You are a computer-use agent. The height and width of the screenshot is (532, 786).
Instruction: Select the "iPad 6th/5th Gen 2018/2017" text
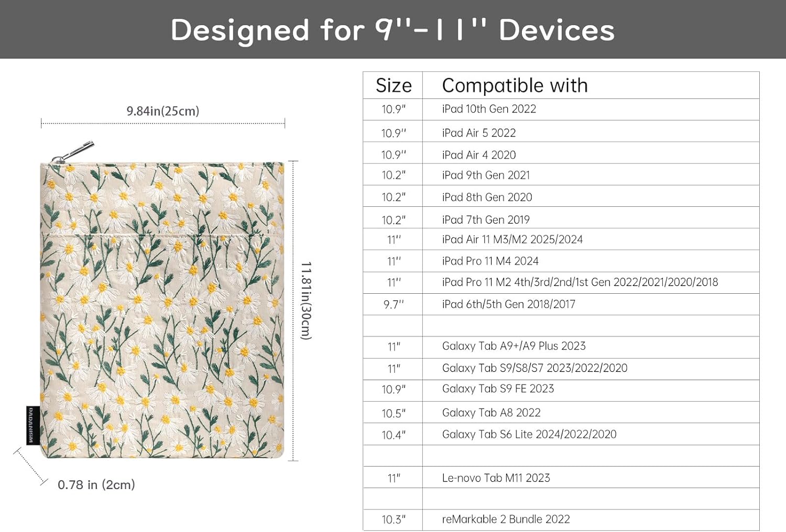509,304
